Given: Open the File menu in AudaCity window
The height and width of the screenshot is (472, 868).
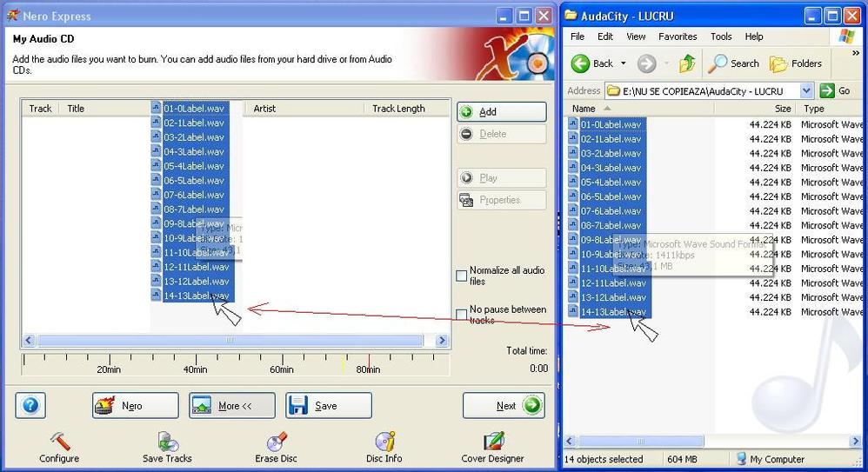Looking at the screenshot, I should (x=578, y=37).
